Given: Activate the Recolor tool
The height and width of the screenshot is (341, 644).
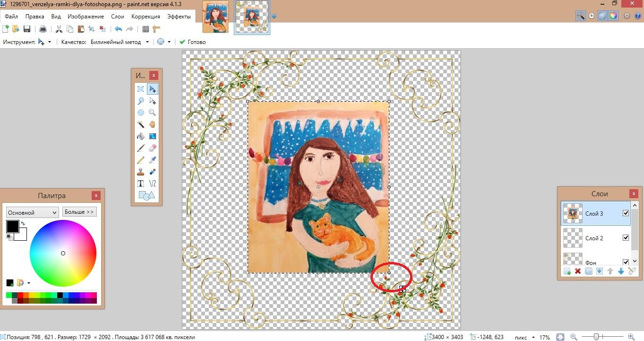Looking at the screenshot, I should (152, 172).
